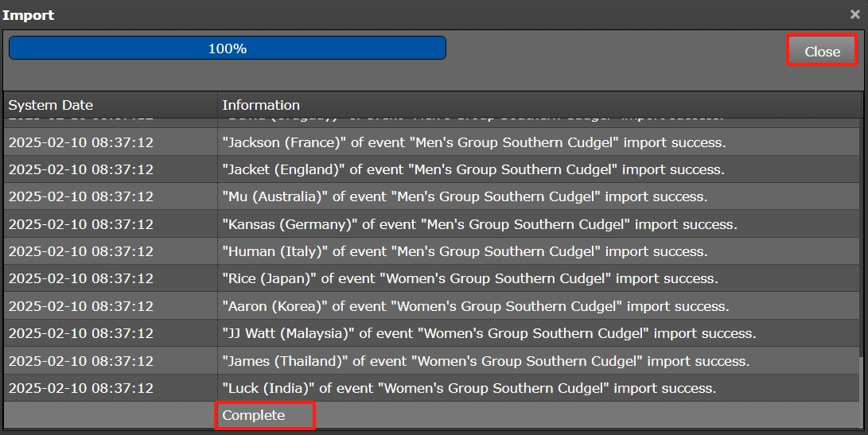Image resolution: width=868 pixels, height=435 pixels.
Task: Select the date cell for the Rice (Japan) row
Action: point(80,278)
